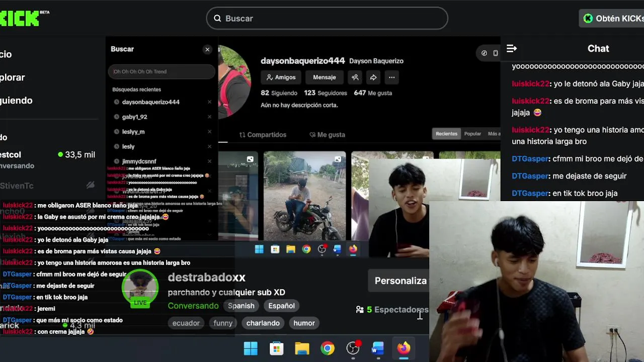The width and height of the screenshot is (644, 362).
Task: Click the funny tag
Action: (x=223, y=323)
